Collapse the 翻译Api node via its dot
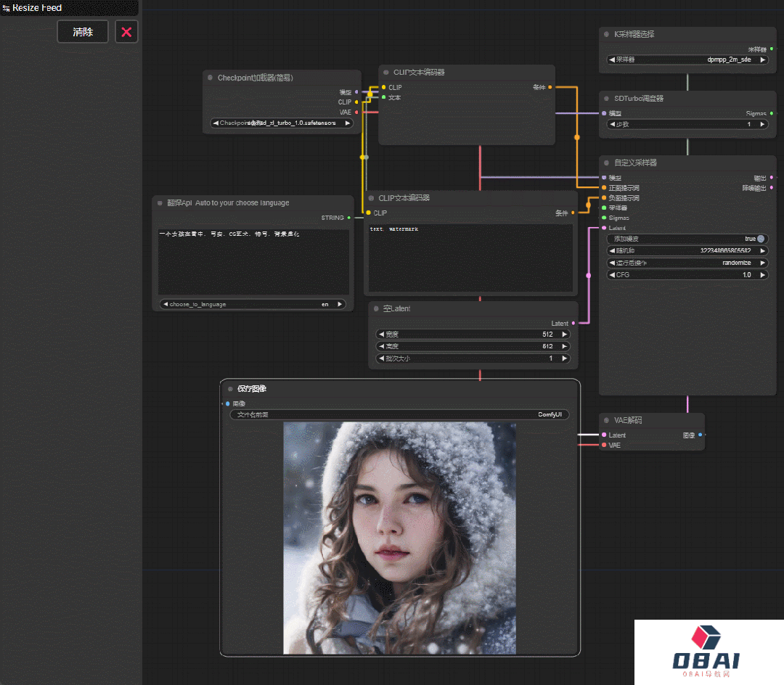Screen dimensions: 784x685 [x=160, y=203]
